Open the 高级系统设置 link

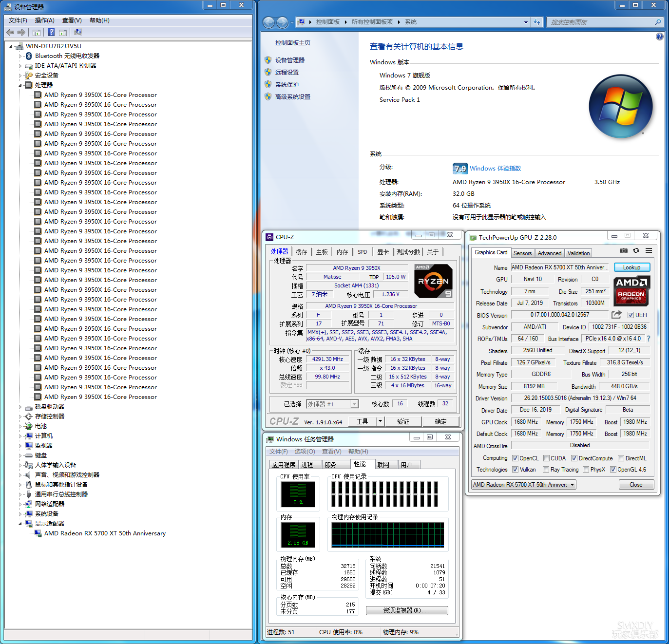coord(293,97)
